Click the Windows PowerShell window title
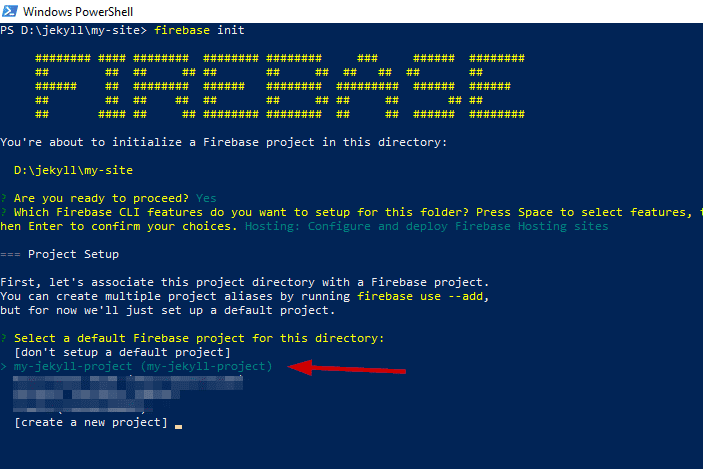This screenshot has height=469, width=703. (78, 12)
